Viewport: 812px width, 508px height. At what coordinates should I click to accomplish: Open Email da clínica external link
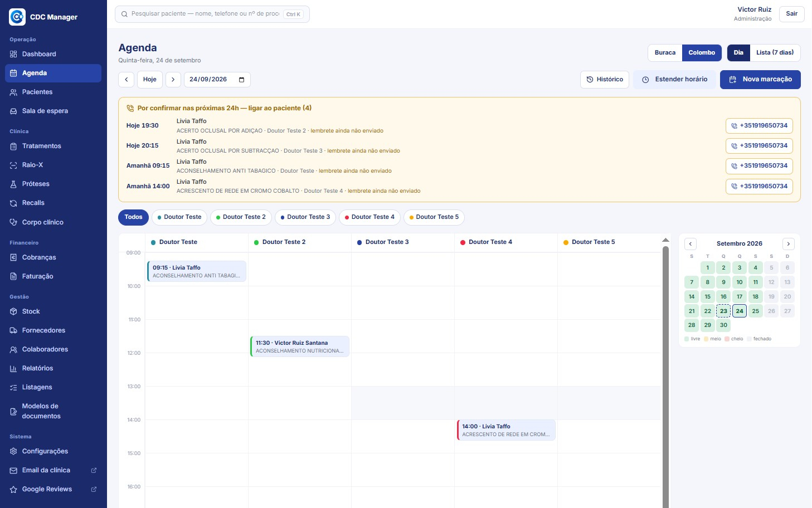click(54, 470)
